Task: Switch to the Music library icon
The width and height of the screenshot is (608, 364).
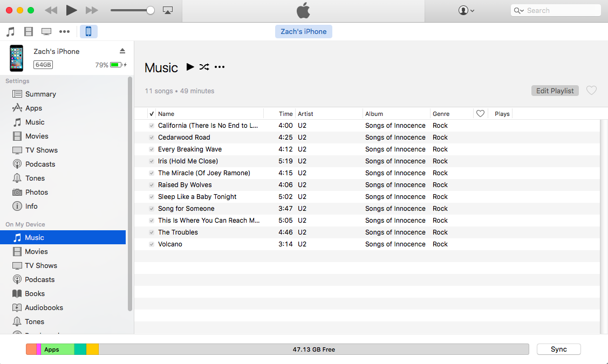Action: [x=10, y=31]
